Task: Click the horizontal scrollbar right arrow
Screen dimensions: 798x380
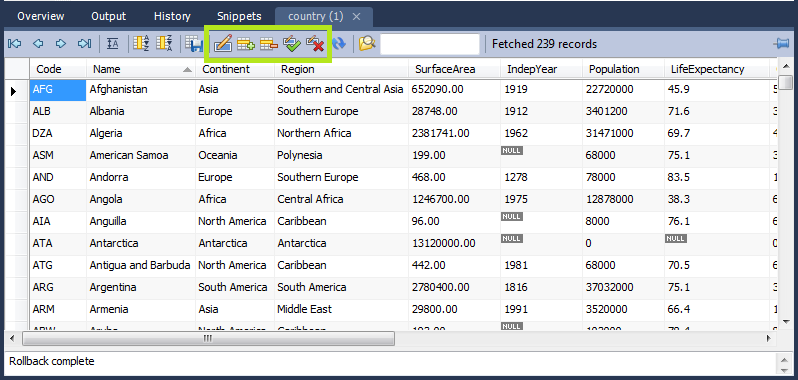Action: 768,338
